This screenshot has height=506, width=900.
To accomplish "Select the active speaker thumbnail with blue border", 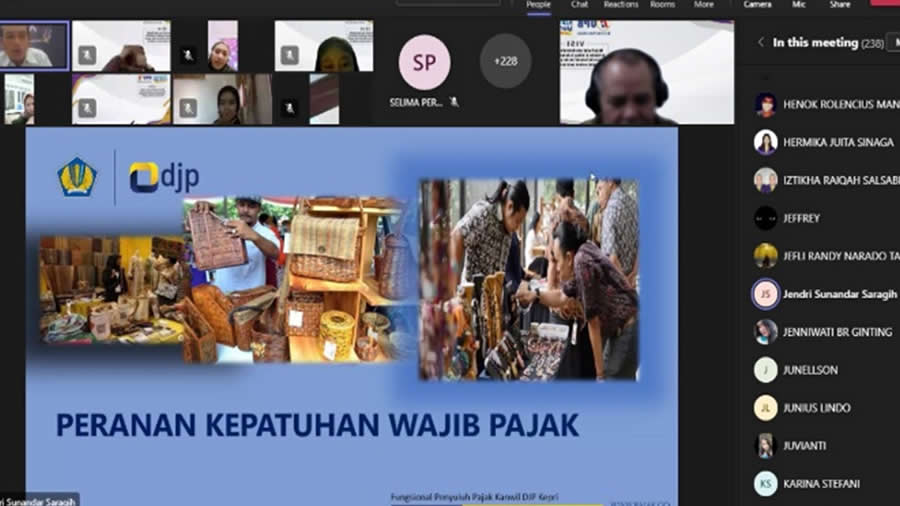I will [34, 45].
